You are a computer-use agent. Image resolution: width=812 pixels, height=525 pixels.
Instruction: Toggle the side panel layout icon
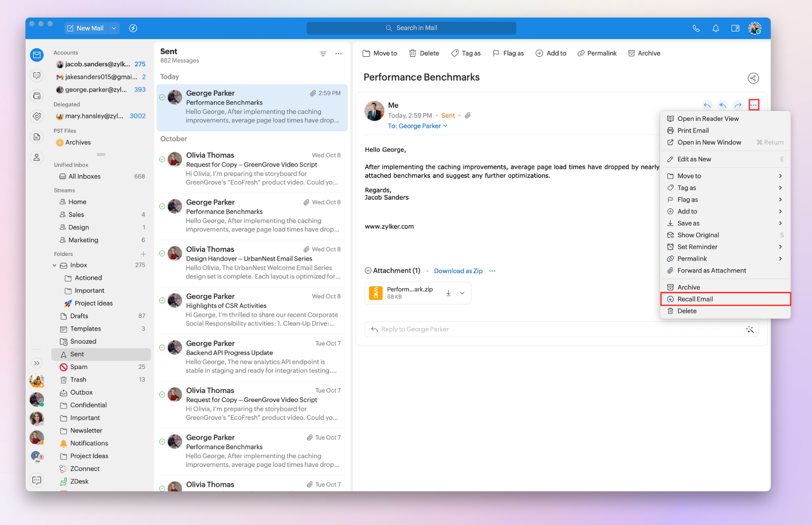735,28
